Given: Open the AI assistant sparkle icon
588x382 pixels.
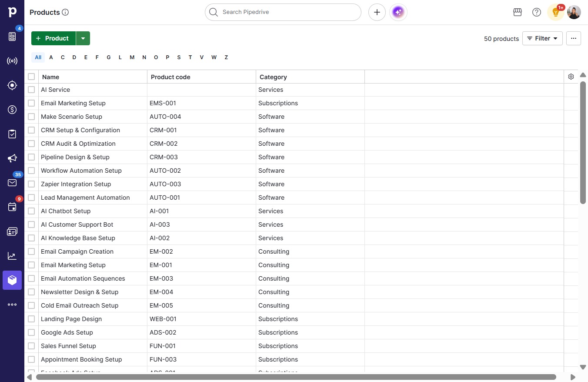Looking at the screenshot, I should (x=398, y=12).
